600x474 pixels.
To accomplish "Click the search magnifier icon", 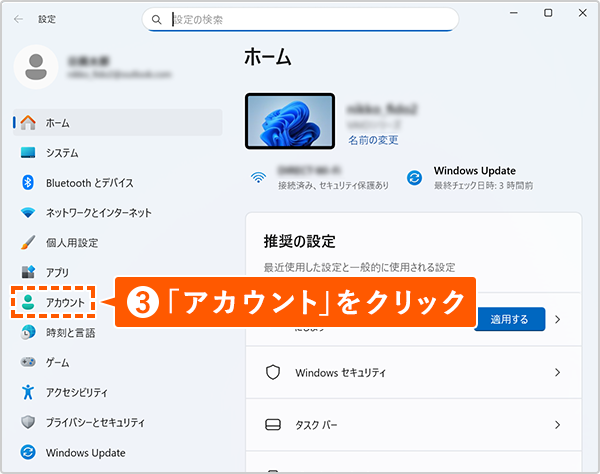I will coord(156,19).
